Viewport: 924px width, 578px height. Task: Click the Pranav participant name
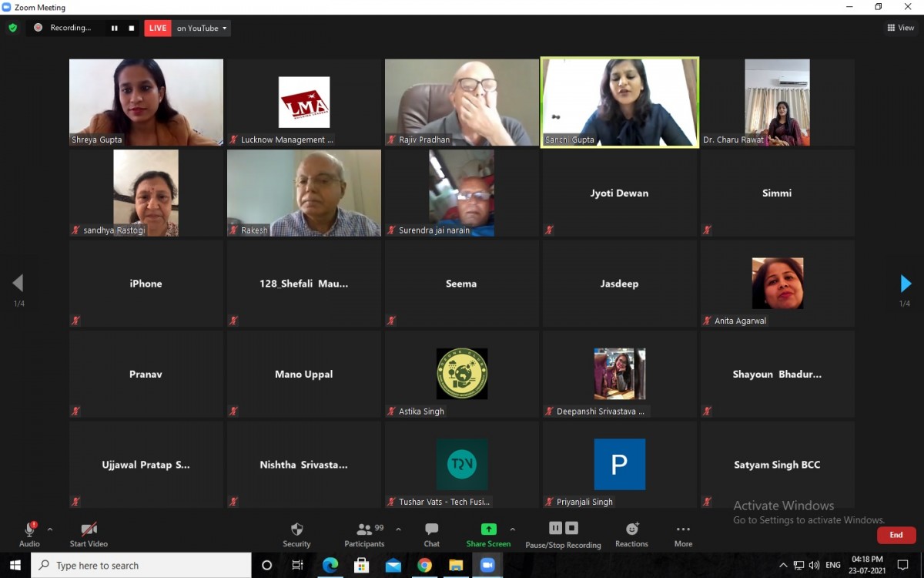click(146, 375)
